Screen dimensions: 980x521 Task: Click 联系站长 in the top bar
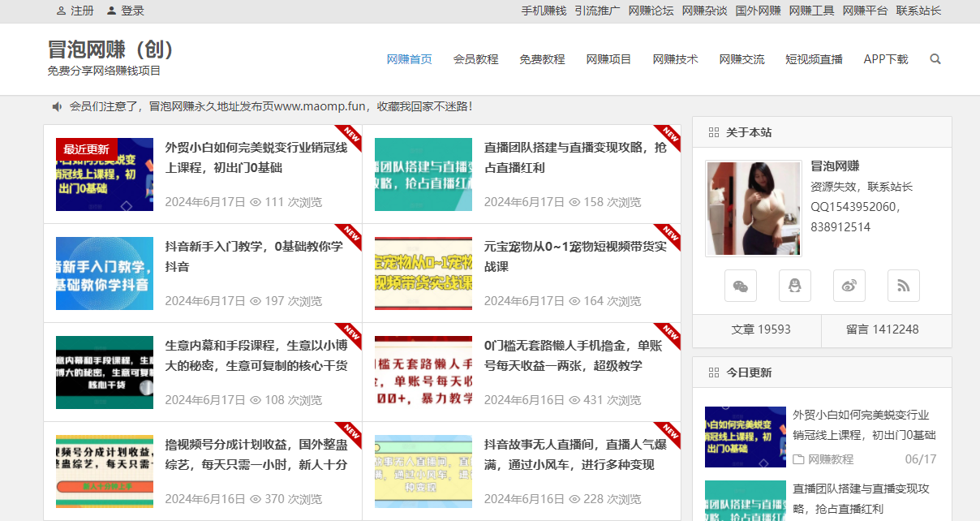click(x=919, y=11)
